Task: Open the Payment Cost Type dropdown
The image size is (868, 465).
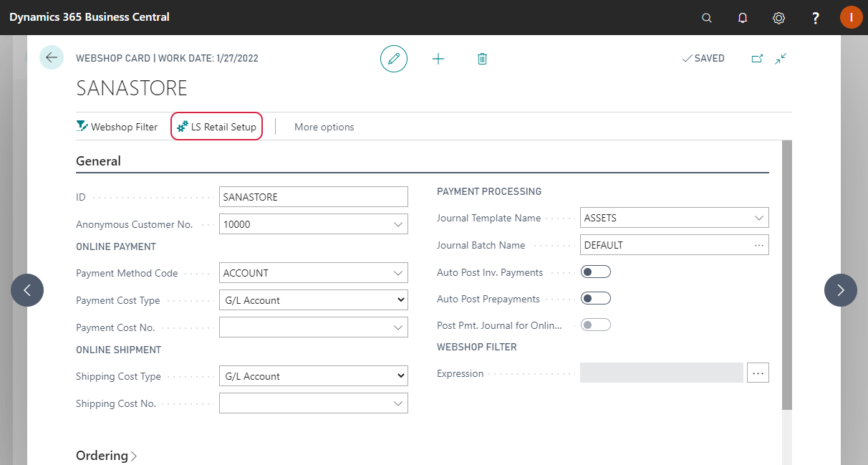Action: click(314, 300)
